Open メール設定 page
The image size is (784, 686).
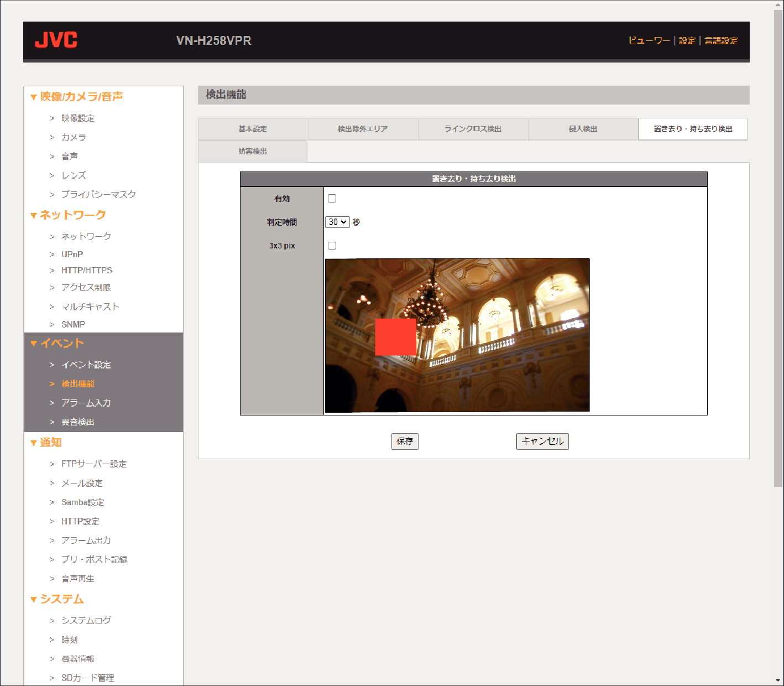(x=82, y=483)
